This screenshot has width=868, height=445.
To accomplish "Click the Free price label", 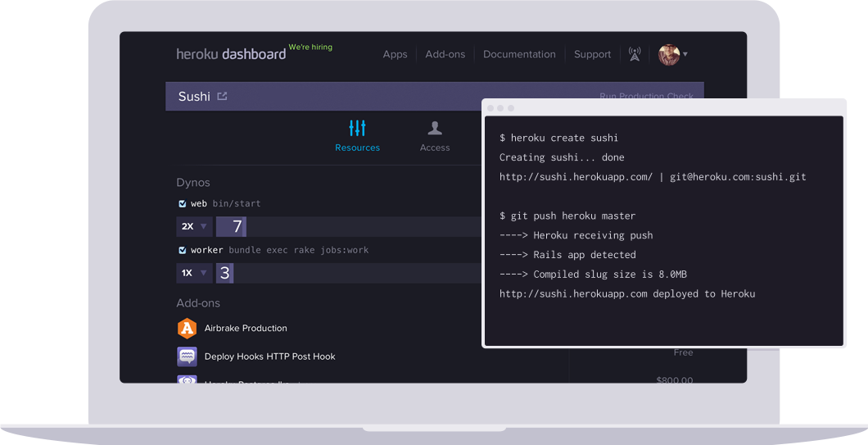I will point(683,352).
